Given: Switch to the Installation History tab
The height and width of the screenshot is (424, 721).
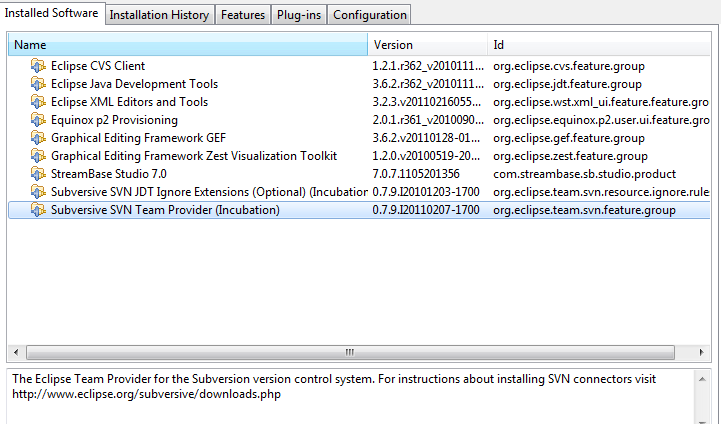Looking at the screenshot, I should (x=159, y=15).
